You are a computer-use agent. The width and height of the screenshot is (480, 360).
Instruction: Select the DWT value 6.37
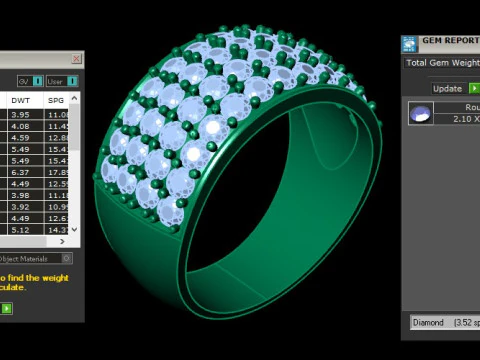tap(20, 172)
